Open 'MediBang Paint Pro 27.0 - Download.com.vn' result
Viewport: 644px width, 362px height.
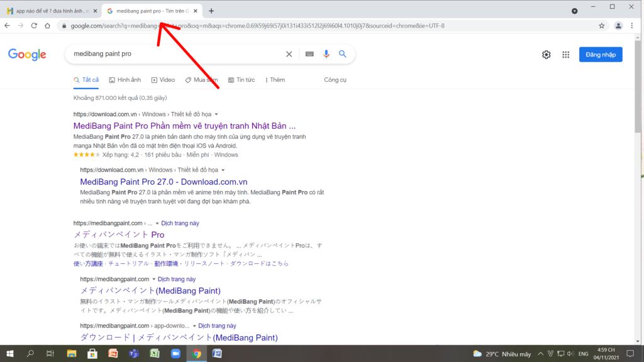coord(164,182)
